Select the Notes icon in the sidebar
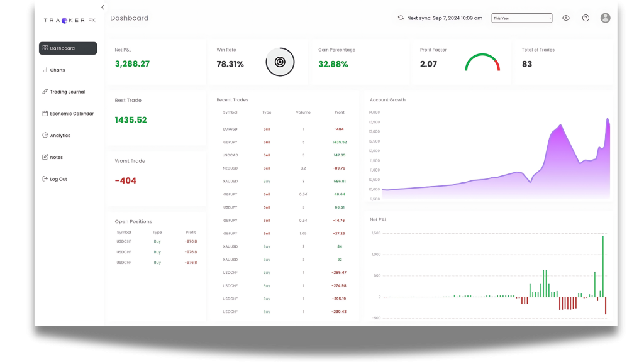The width and height of the screenshot is (644, 362). (45, 157)
